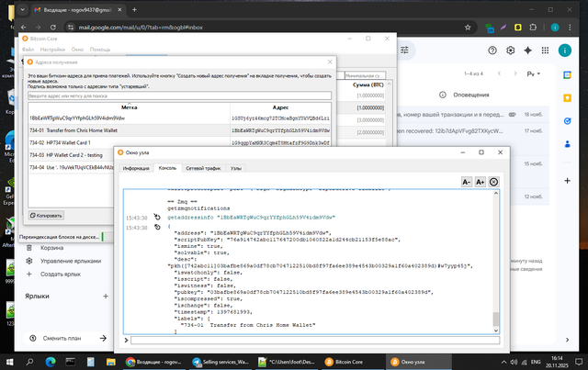Open taskbar search magnifier
The image size is (588, 370).
29,362
